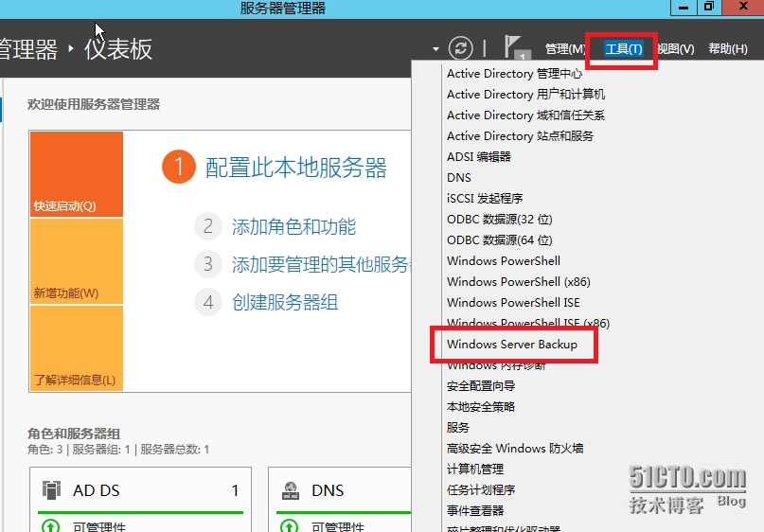Click the 角色和服务器组 heading

tap(74, 434)
